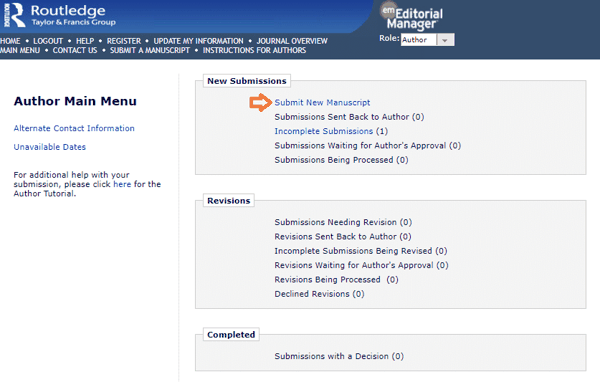Go to MAIN MENU

coord(20,50)
